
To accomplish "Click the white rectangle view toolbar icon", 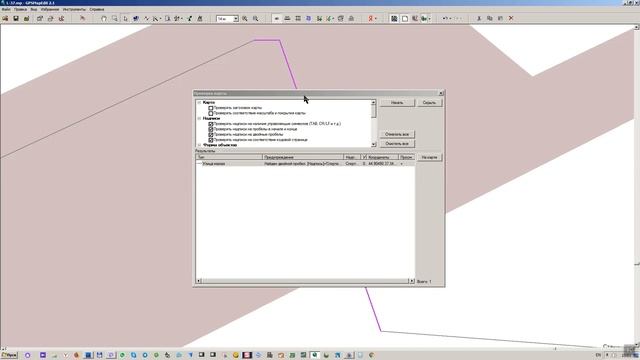I will (405, 18).
